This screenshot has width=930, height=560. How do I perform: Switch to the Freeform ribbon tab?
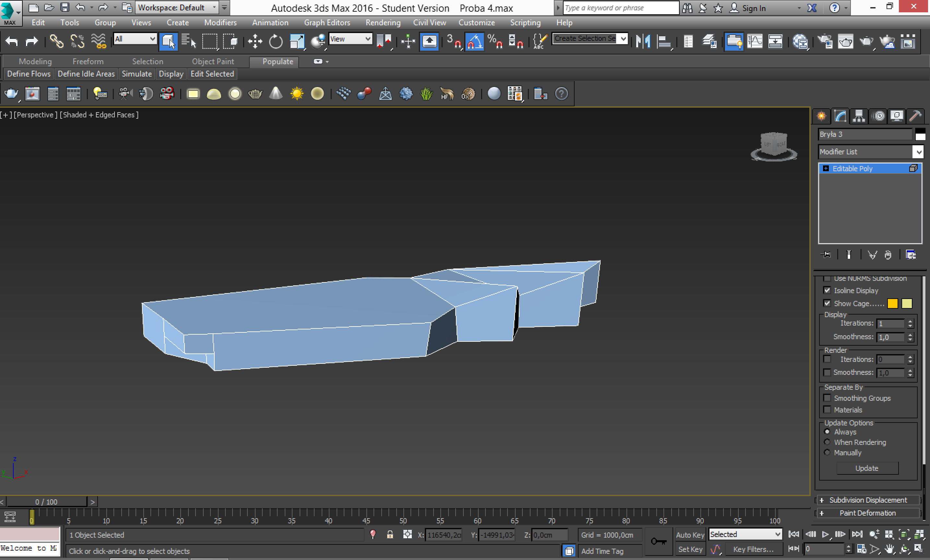(x=88, y=62)
